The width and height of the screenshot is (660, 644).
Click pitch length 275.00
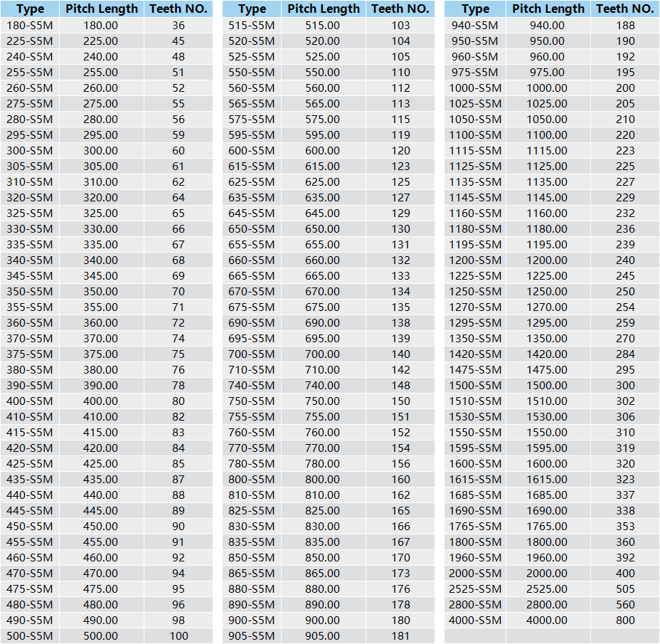pos(100,104)
